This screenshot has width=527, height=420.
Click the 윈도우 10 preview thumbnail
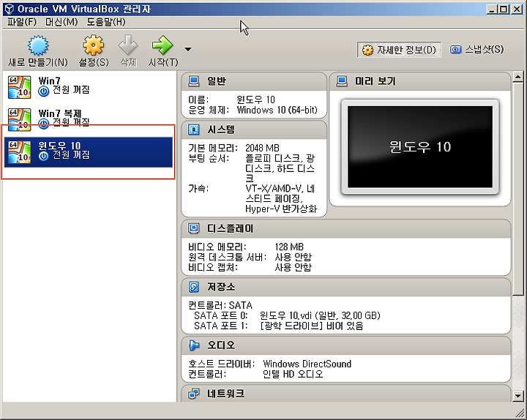click(420, 147)
